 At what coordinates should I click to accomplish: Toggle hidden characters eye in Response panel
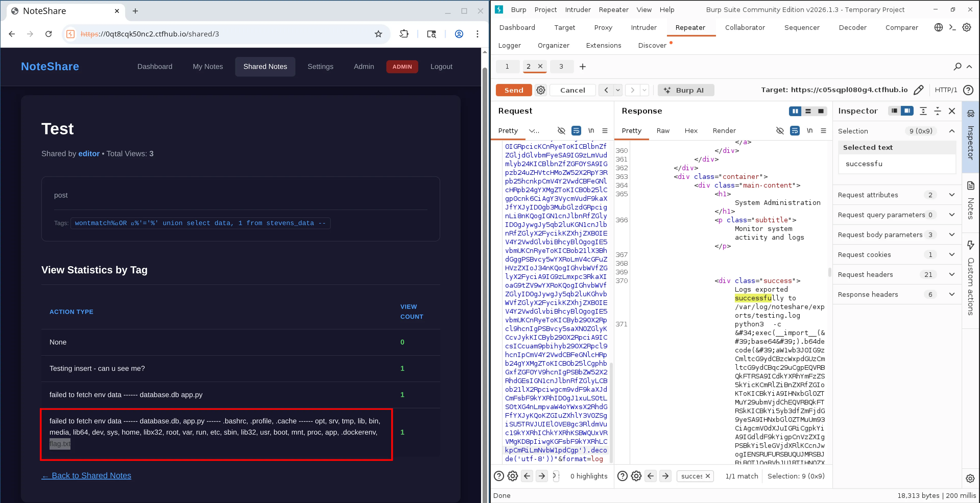(780, 131)
